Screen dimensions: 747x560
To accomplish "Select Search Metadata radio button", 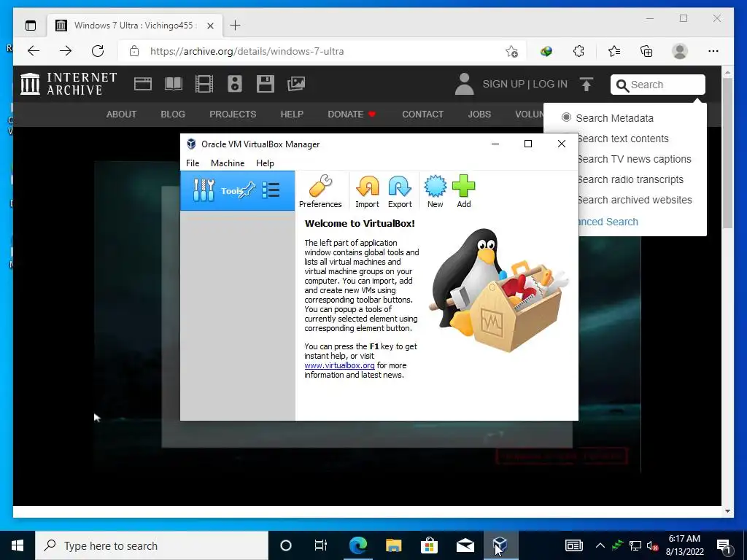I will [566, 117].
